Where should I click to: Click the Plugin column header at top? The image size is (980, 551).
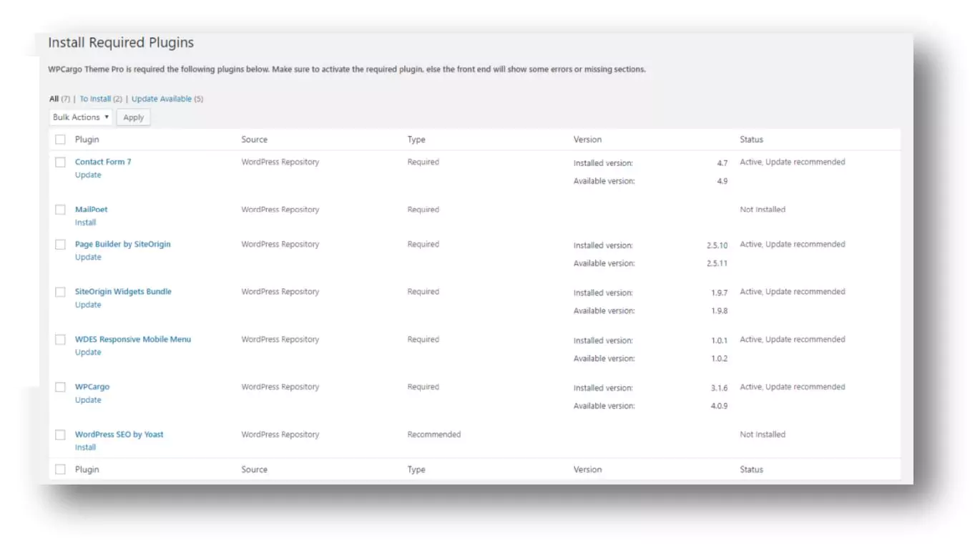tap(87, 140)
